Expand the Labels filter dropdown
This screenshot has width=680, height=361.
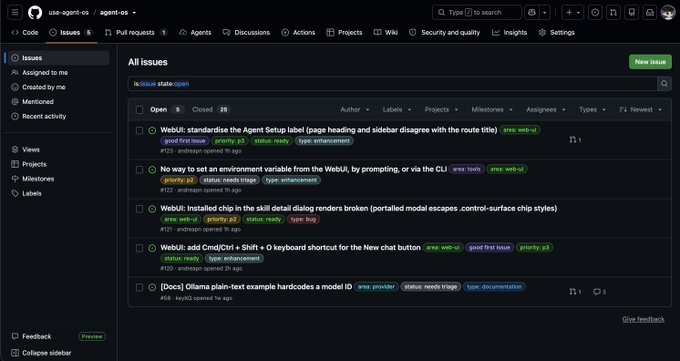coord(397,110)
